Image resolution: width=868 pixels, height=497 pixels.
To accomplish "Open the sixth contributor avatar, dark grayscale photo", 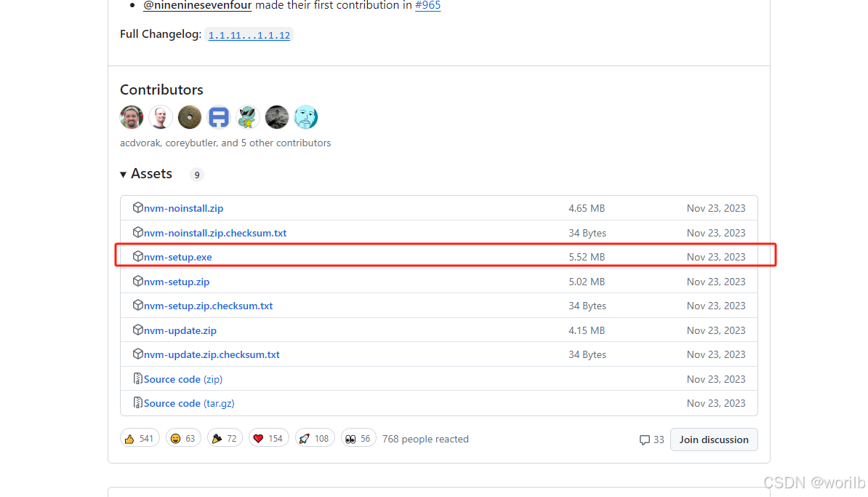I will (277, 117).
